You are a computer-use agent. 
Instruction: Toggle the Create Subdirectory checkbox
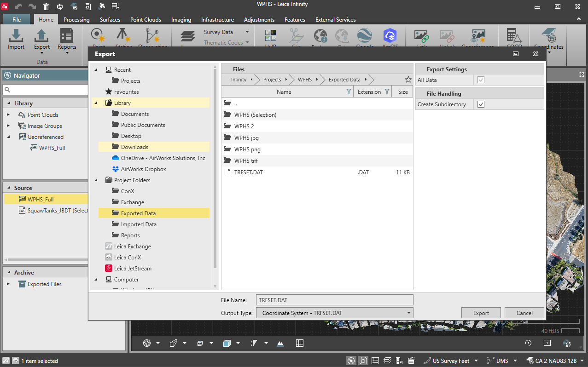point(481,104)
